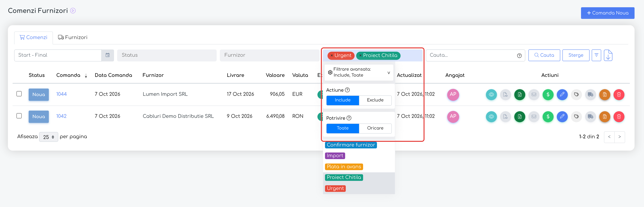Delete order 1042 with trash icon
Image resolution: width=644 pixels, height=207 pixels.
tap(619, 117)
